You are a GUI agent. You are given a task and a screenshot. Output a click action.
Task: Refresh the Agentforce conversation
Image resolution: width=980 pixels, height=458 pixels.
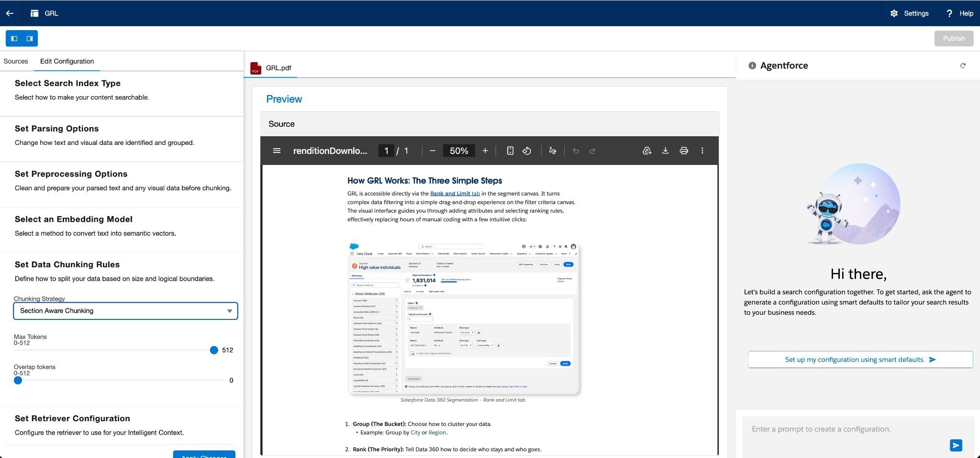pos(963,65)
